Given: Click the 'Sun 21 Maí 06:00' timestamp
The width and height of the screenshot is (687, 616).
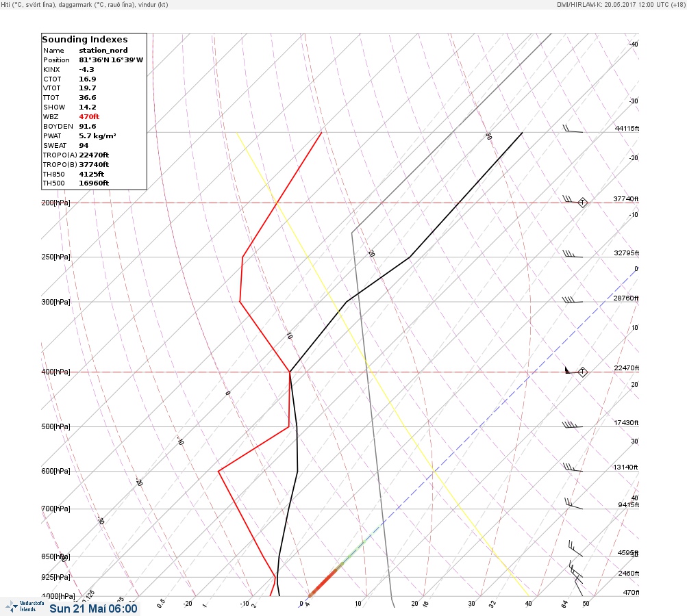Looking at the screenshot, I should click(x=93, y=608).
